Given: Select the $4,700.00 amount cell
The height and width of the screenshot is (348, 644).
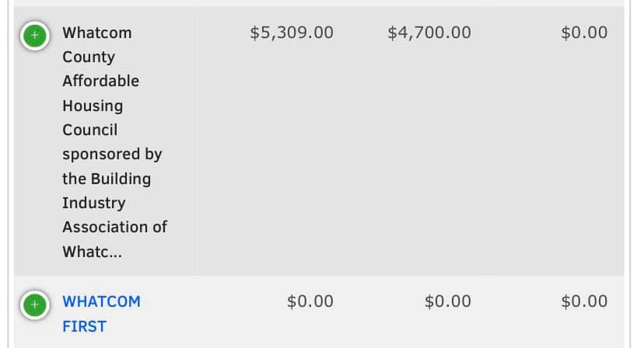Looking at the screenshot, I should [429, 33].
